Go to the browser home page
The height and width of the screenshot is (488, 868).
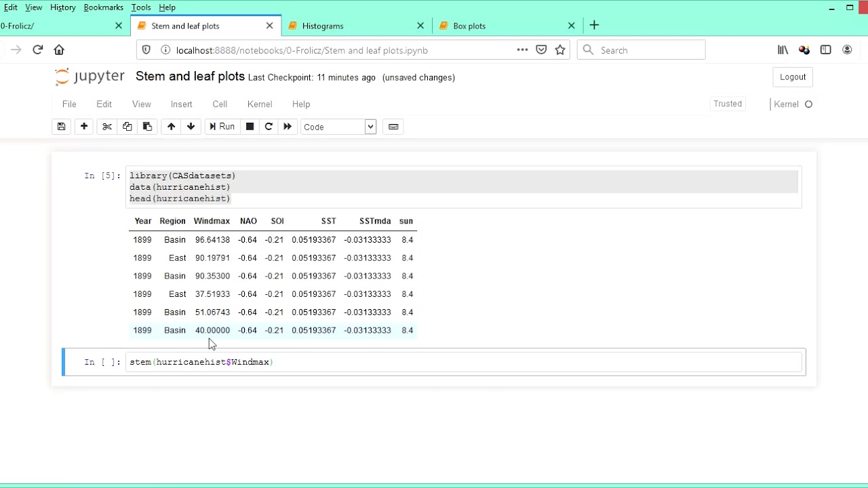[59, 49]
